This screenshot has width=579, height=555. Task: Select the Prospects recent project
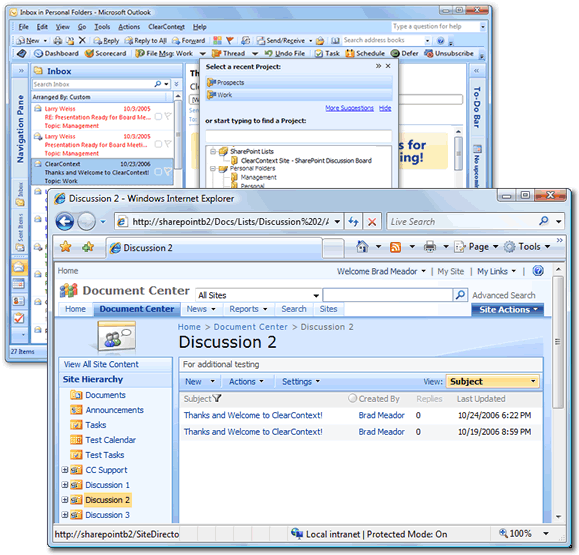coord(299,83)
